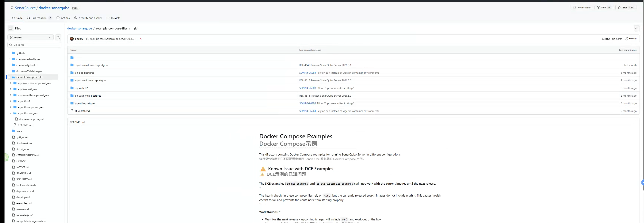Open the REL-4645 latest commit message
This screenshot has height=223, width=644.
tap(110, 39)
